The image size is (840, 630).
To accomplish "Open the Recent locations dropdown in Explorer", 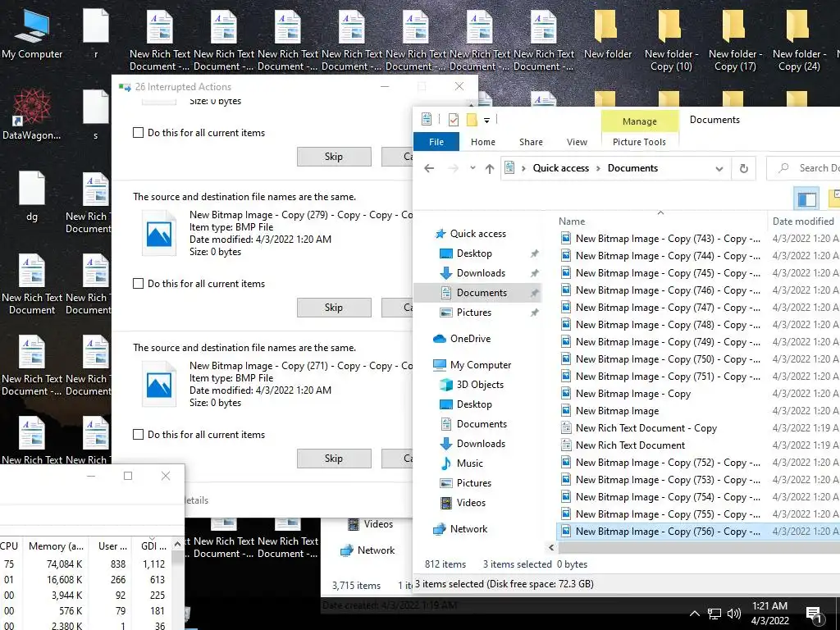I will coord(472,168).
